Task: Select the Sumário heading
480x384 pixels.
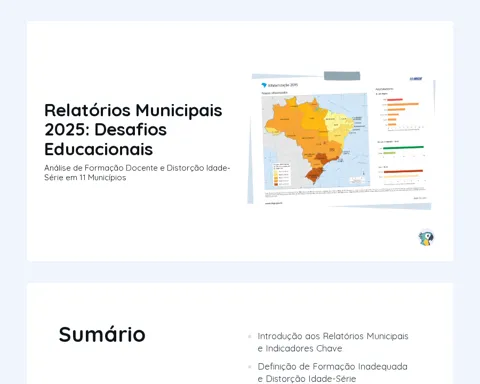Action: pos(102,334)
